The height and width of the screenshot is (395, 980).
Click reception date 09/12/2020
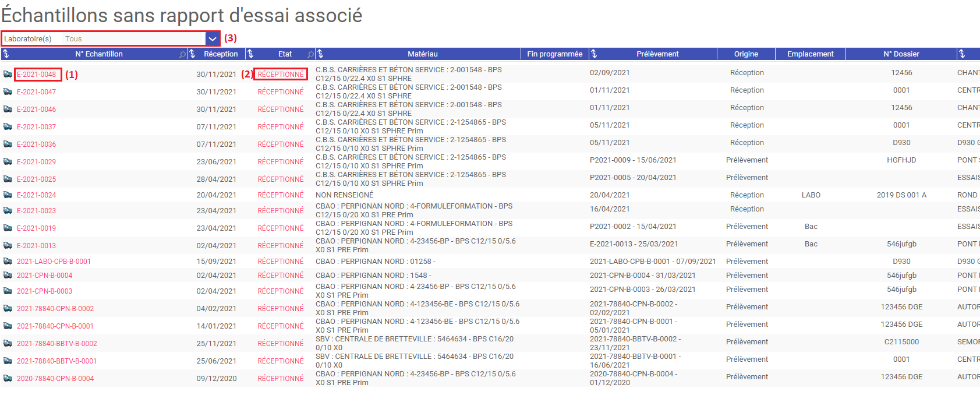pyautogui.click(x=217, y=379)
